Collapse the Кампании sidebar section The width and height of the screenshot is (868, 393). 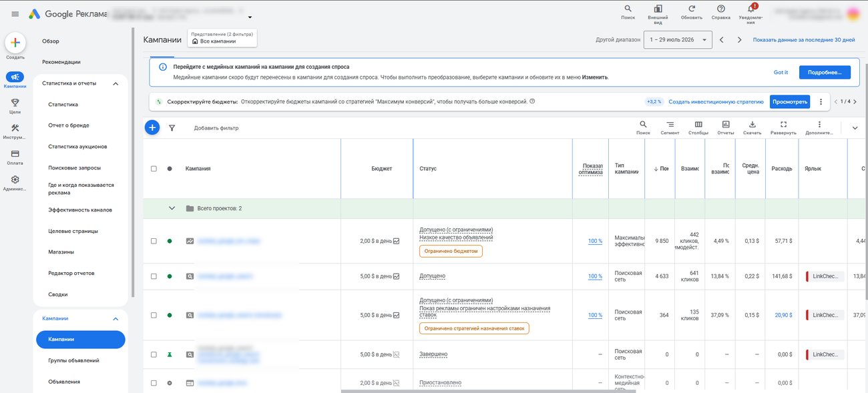116,319
